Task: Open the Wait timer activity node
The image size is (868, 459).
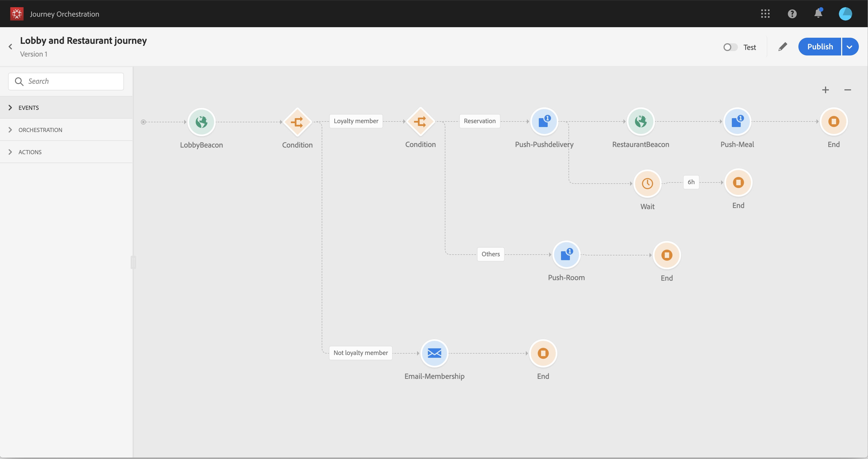Action: pyautogui.click(x=647, y=184)
